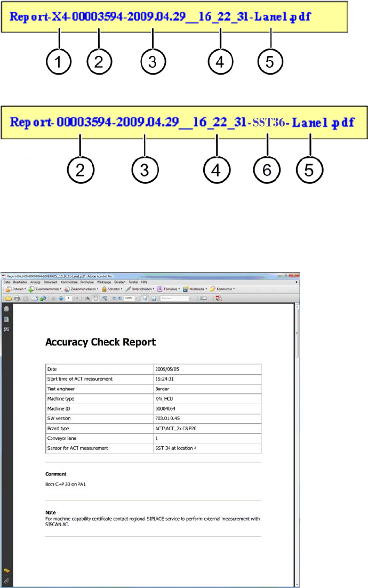Screen dimensions: 368x588
Task: Click the page number field
Action: (x=69, y=299)
